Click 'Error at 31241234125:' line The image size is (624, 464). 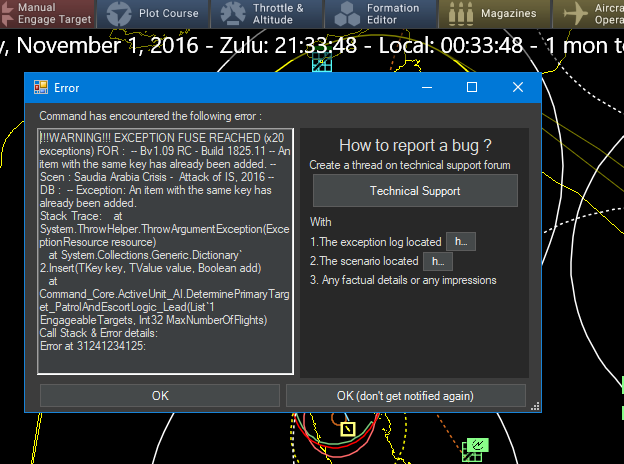[93, 346]
